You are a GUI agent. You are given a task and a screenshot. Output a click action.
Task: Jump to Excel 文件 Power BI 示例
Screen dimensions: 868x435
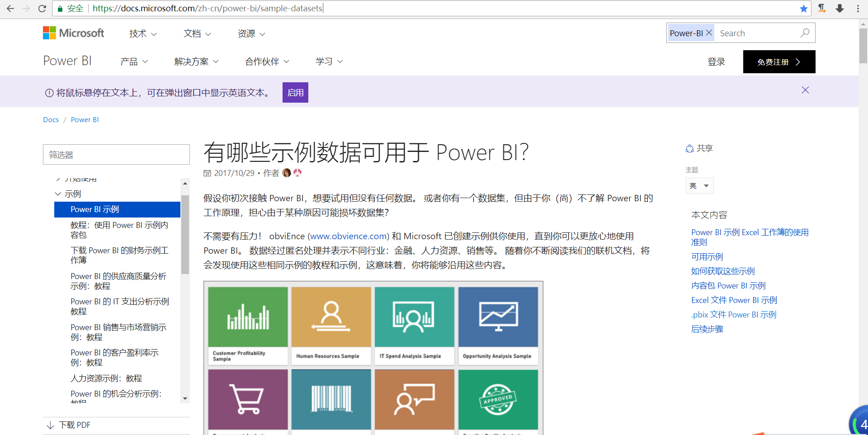tap(734, 300)
